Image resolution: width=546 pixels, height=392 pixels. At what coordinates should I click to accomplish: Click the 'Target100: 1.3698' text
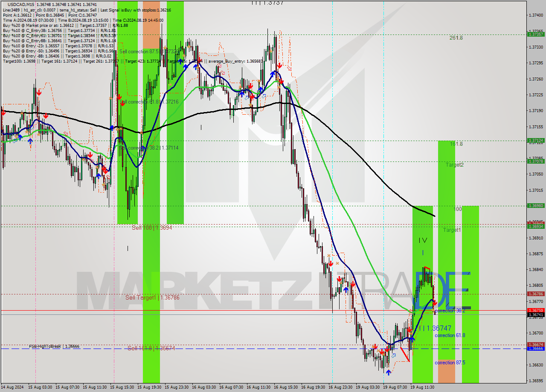tap(19, 61)
